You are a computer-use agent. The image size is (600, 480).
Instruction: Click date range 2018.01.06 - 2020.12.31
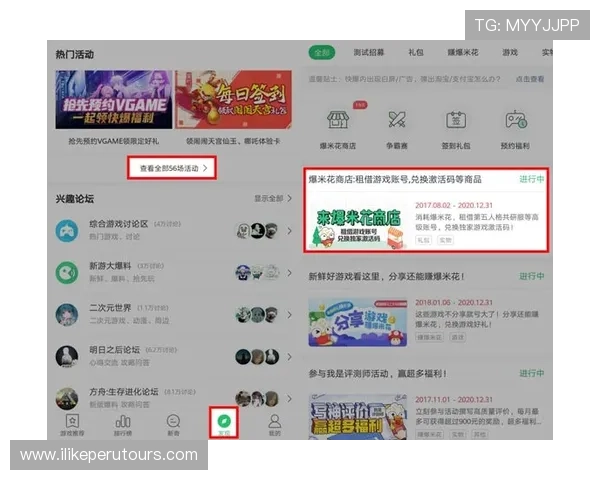[x=454, y=302]
